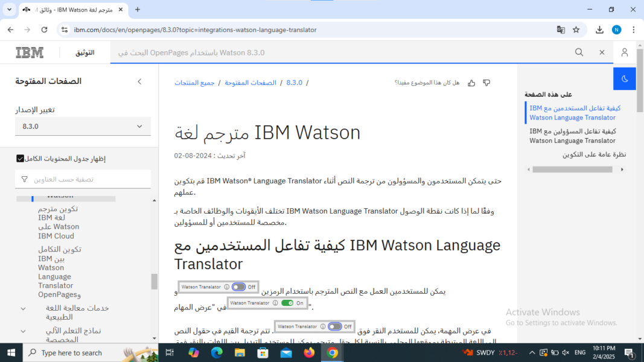Viewport: 644px width, 362px height.
Task: Open تكوين مترجم لغة IBM Watson على IBM Cloud
Action: pos(59,222)
